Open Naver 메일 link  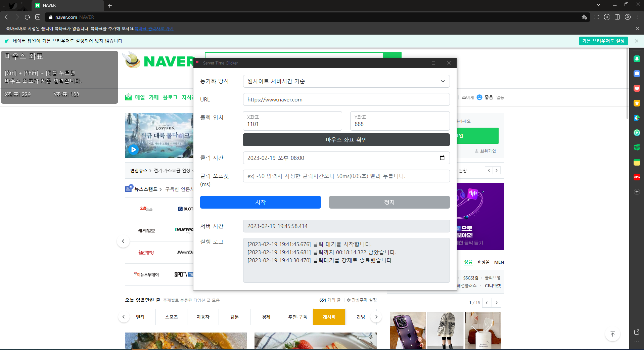coord(140,97)
